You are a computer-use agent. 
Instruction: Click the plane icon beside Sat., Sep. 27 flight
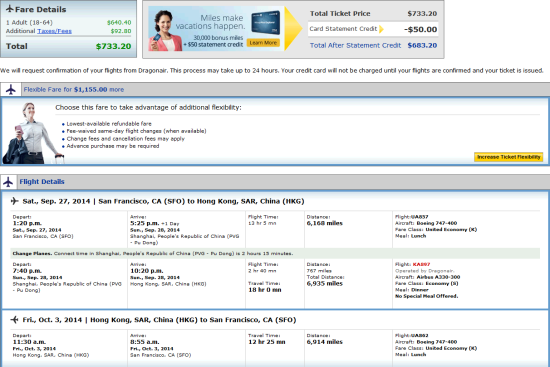pos(15,201)
